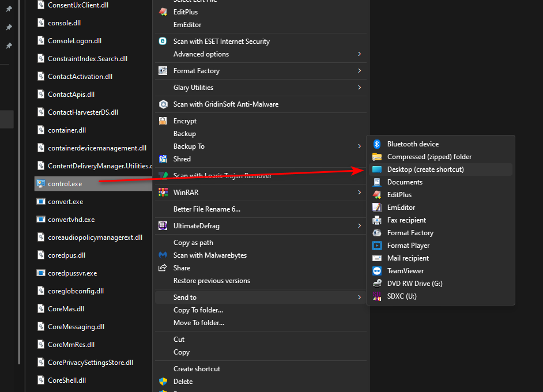Screen dimensions: 543x392
Task: Open Better File Rename 6...
Action: coord(261,209)
